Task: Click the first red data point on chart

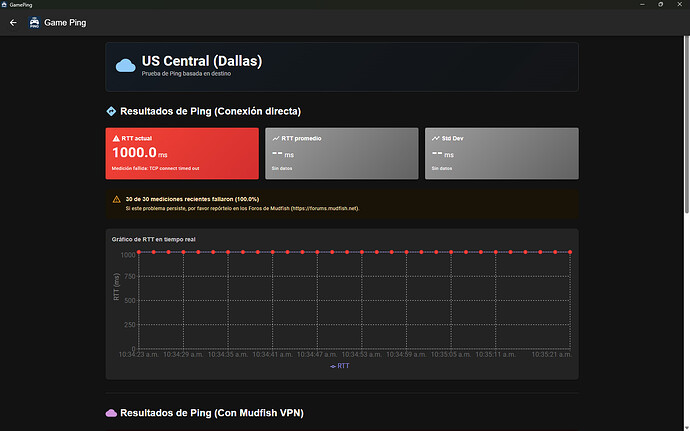Action: pos(139,252)
